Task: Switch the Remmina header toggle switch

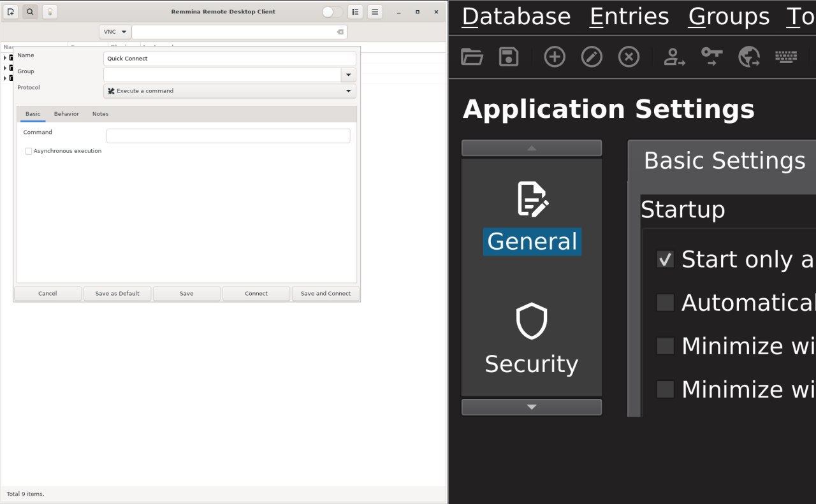Action: [332, 11]
